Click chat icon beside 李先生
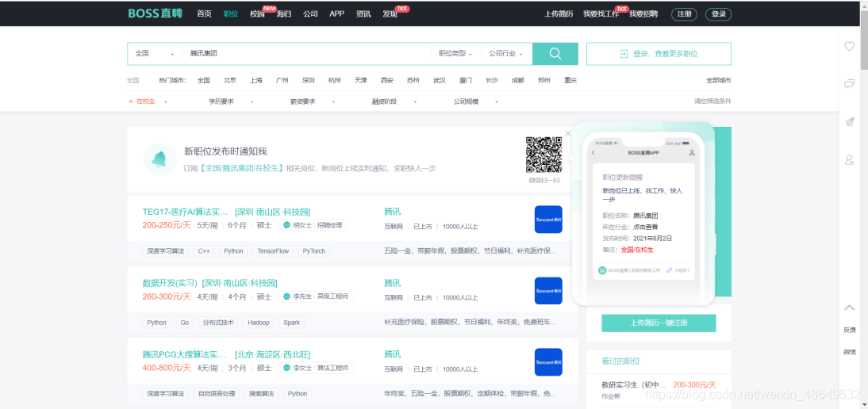The height and width of the screenshot is (409, 868). [286, 296]
